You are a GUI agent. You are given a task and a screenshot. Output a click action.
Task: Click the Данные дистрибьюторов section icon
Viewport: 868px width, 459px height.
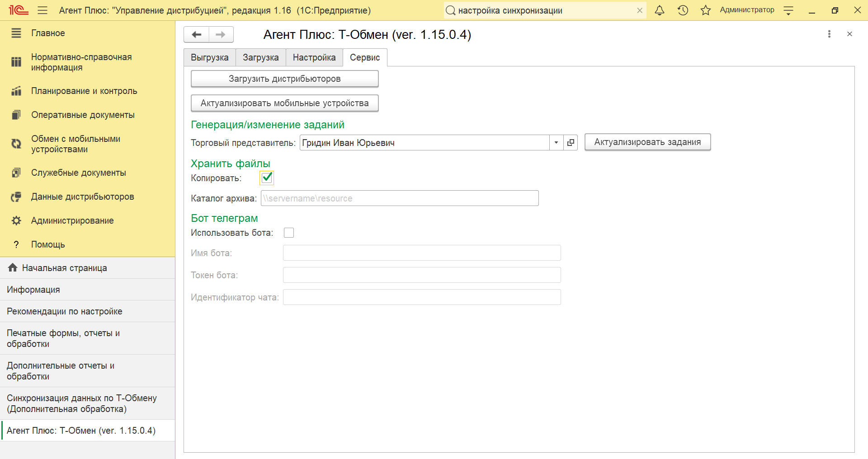(16, 197)
